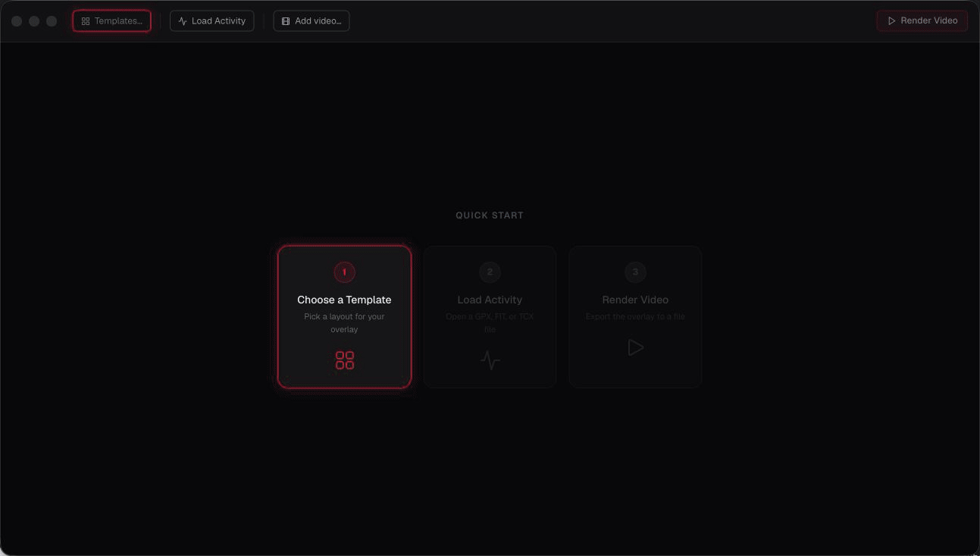Click the grid icon on the Templates toolbar button

point(86,21)
